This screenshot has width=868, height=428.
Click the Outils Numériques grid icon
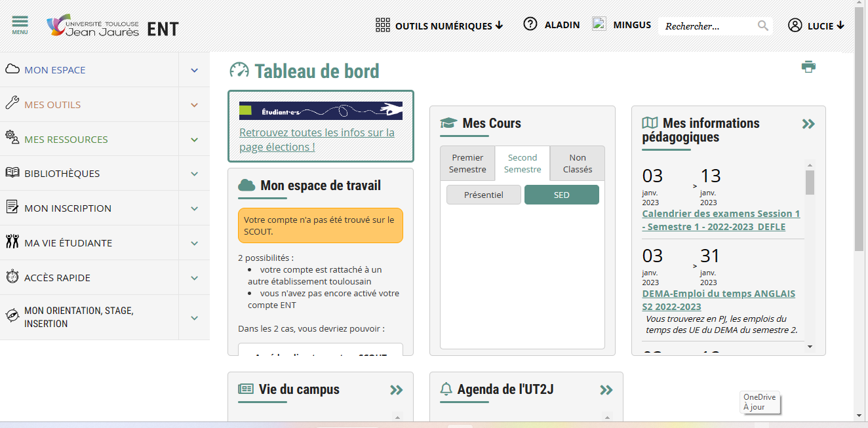coord(383,26)
